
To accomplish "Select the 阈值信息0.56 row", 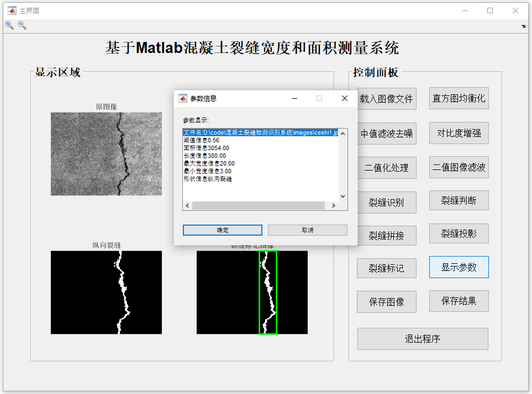I will [261, 140].
